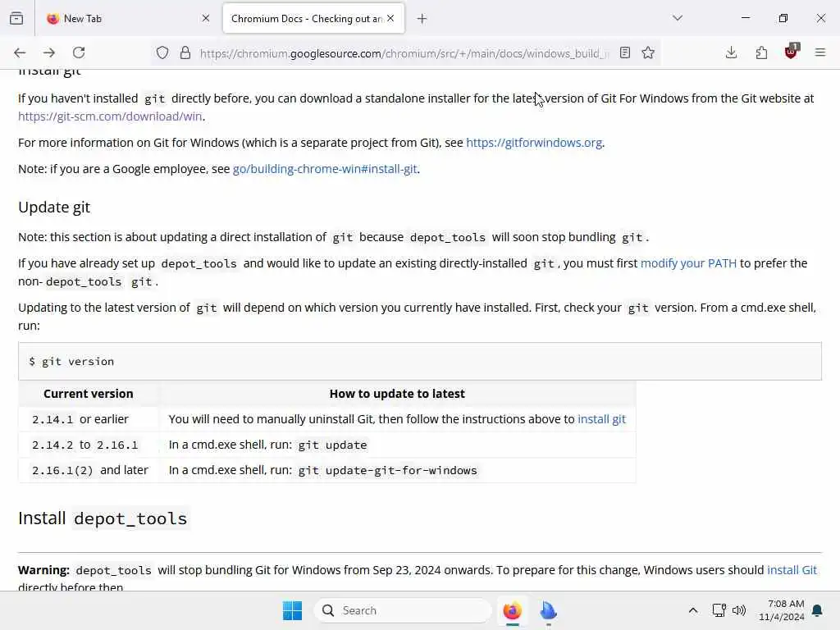
Task: Reload the current page
Action: 79,52
